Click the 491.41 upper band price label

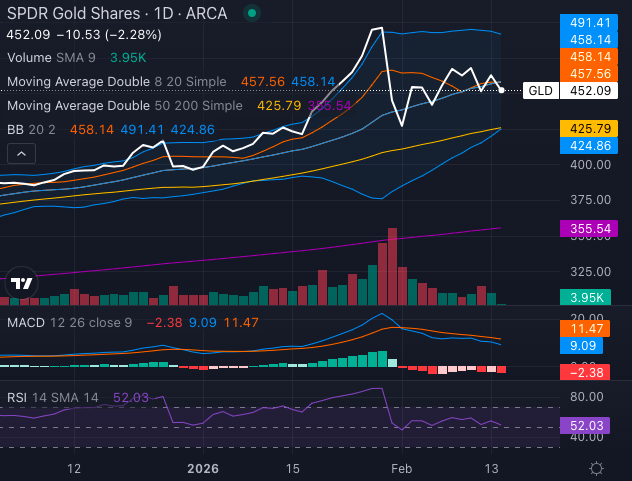point(590,22)
